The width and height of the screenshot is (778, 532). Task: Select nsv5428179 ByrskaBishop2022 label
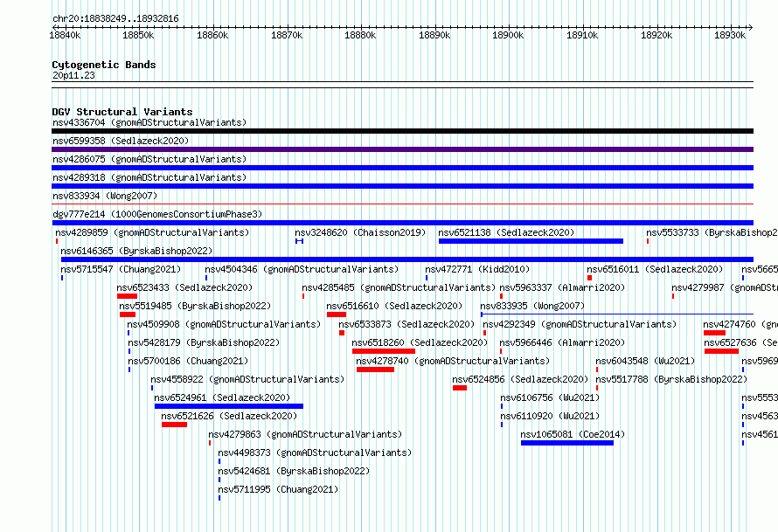[x=204, y=342]
